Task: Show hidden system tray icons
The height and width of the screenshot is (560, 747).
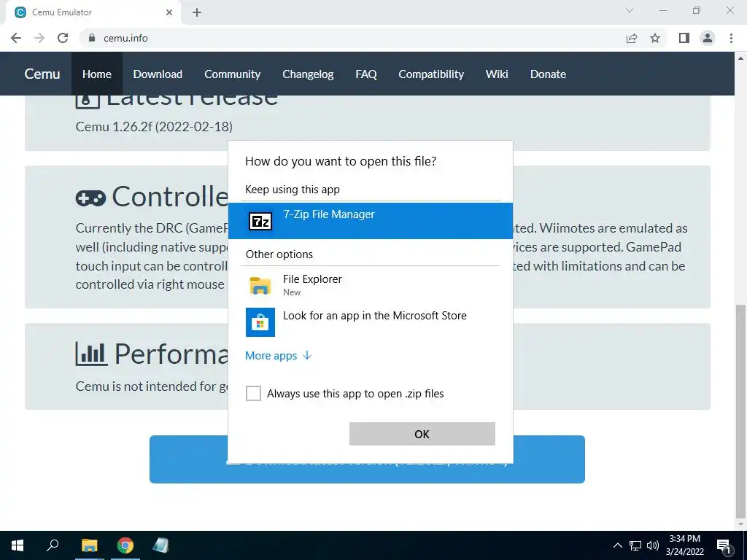Action: tap(617, 545)
